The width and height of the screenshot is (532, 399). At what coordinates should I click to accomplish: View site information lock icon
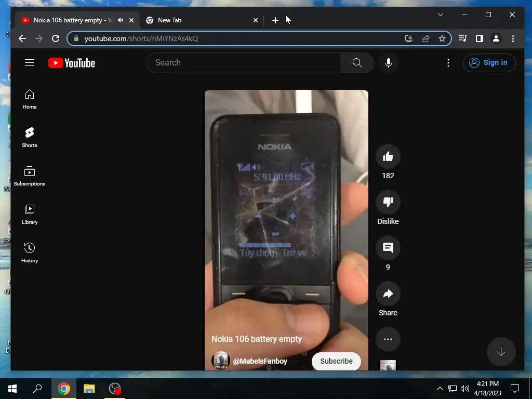coord(76,38)
